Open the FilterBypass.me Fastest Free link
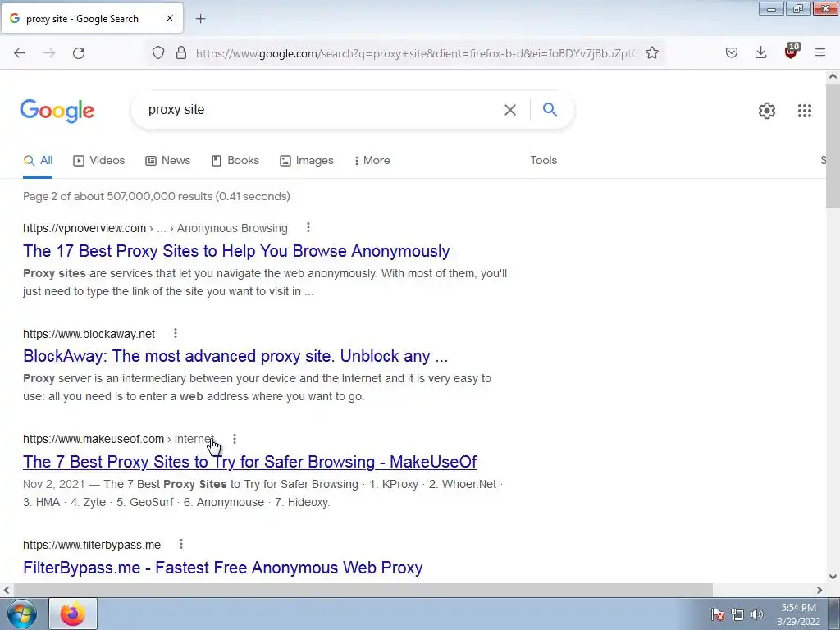 [x=223, y=568]
